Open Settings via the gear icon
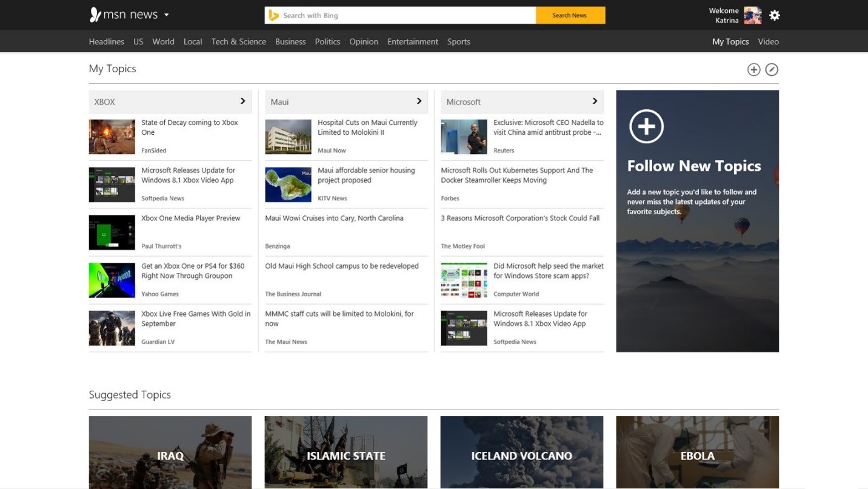The width and height of the screenshot is (868, 489). point(774,15)
